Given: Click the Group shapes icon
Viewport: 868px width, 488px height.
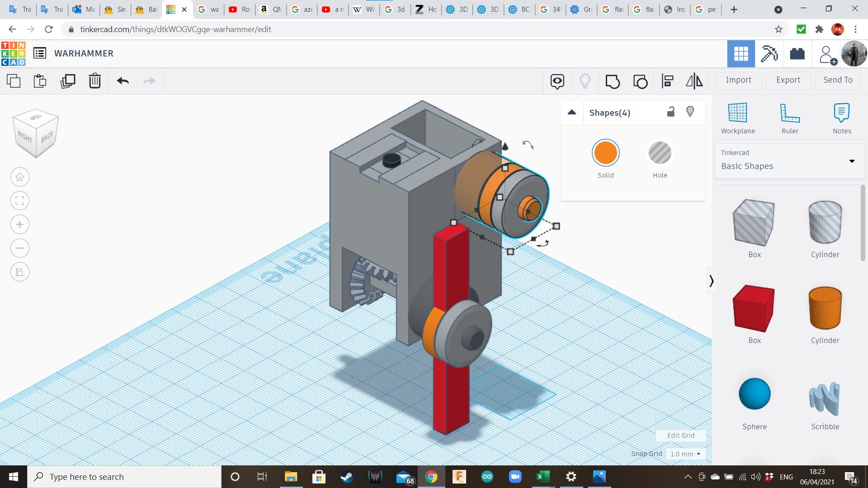Looking at the screenshot, I should coord(612,81).
